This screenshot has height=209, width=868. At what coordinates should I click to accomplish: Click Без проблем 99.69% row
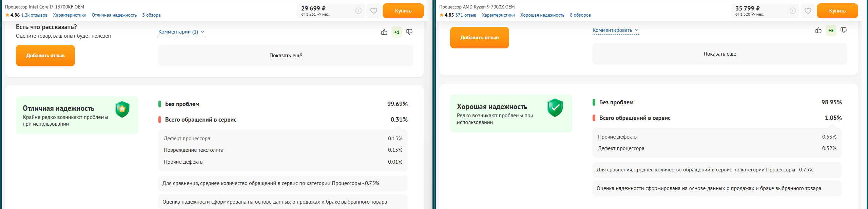coord(283,104)
